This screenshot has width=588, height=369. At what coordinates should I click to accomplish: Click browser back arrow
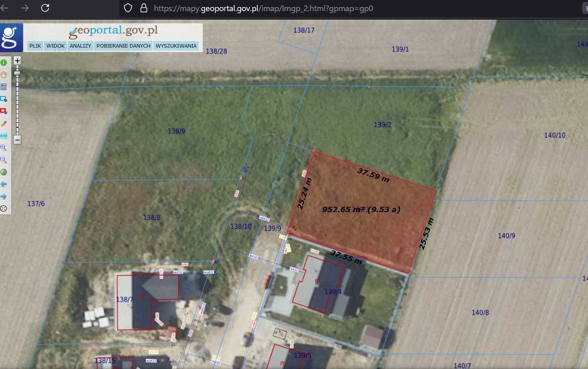[x=5, y=8]
